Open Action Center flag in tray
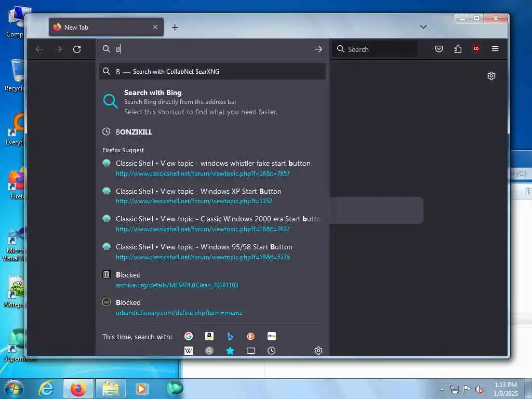532x399 pixels. [467, 389]
